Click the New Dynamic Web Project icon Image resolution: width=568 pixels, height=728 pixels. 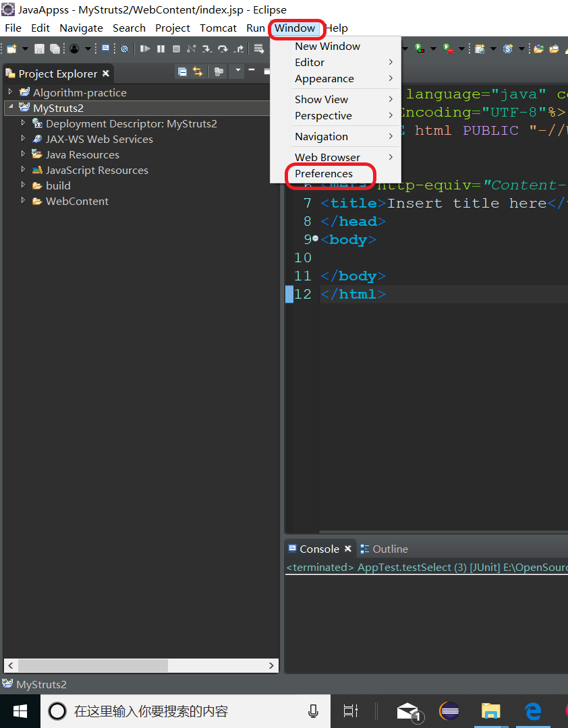(x=480, y=49)
